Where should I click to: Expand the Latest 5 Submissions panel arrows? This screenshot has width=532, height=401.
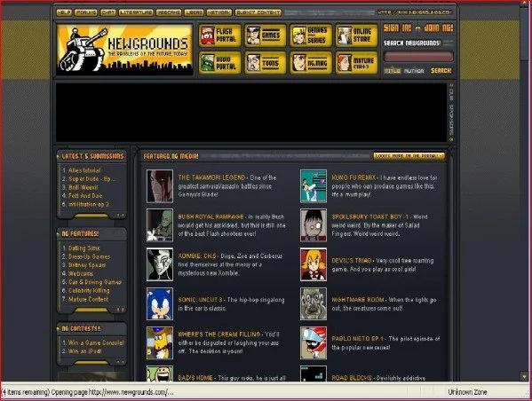pyautogui.click(x=121, y=215)
